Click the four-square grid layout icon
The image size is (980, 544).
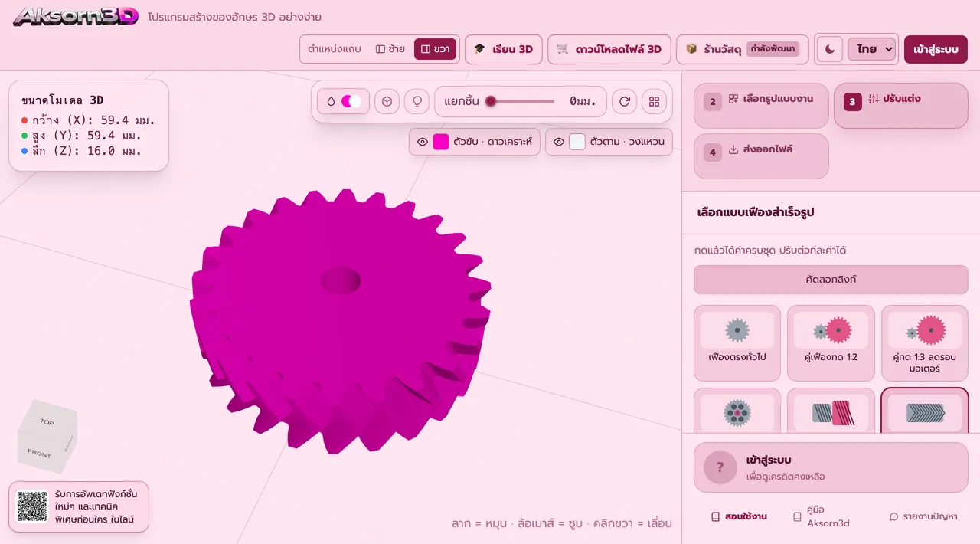point(654,101)
